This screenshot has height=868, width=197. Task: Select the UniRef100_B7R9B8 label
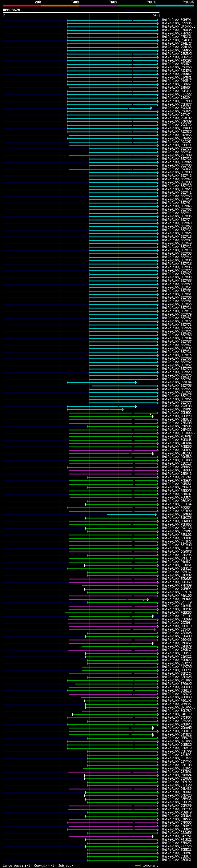click(176, 470)
